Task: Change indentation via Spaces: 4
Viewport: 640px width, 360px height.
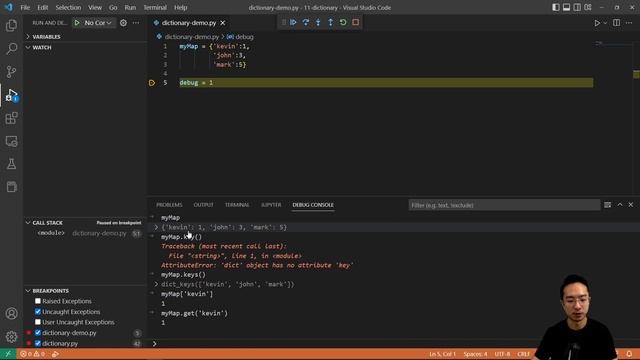Action: (475, 354)
